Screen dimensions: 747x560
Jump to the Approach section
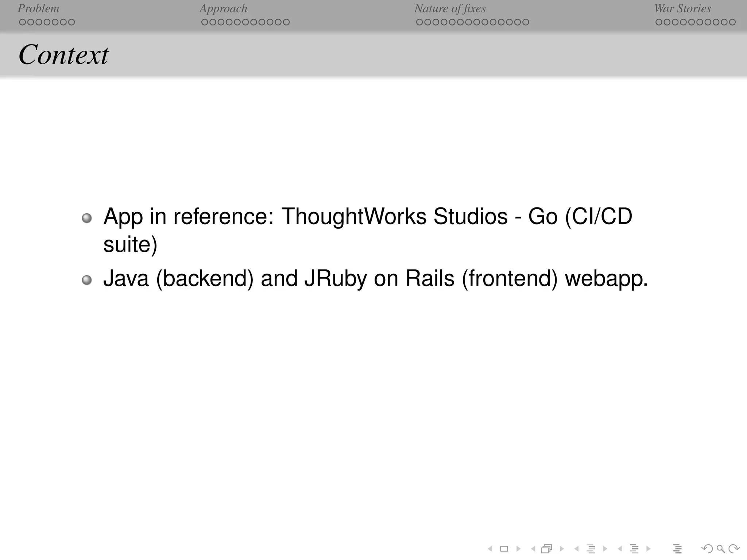point(223,8)
